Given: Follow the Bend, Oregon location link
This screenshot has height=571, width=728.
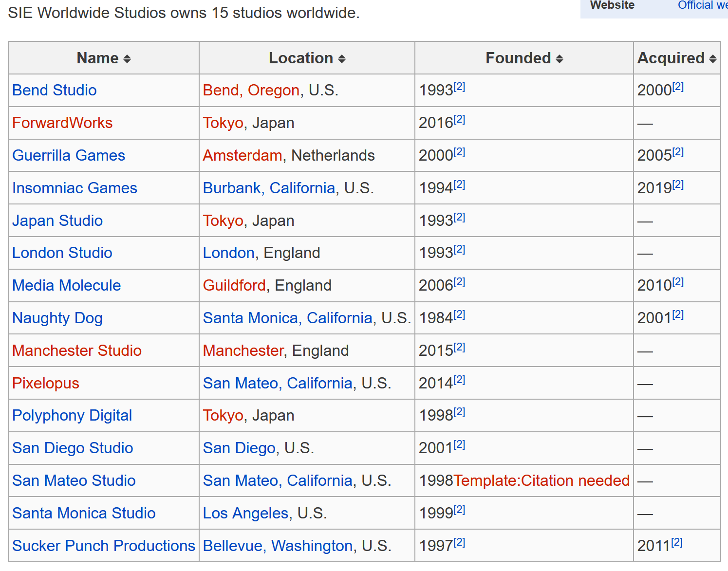Looking at the screenshot, I should click(251, 90).
